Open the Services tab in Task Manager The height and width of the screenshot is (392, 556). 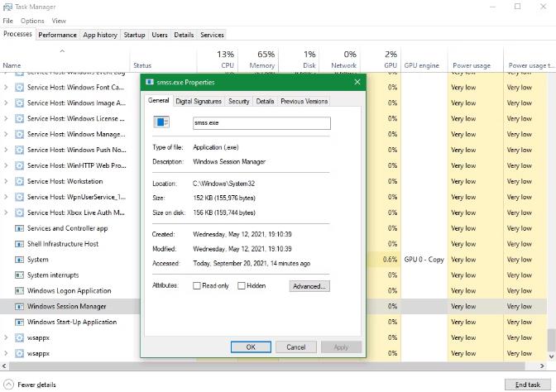pos(212,35)
